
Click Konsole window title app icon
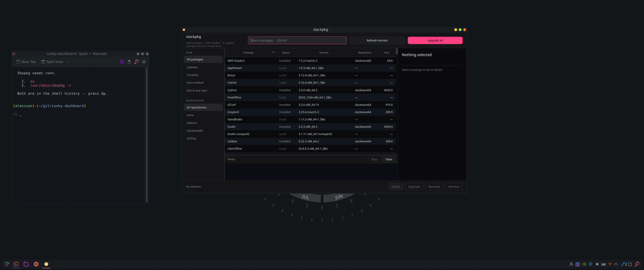(x=14, y=53)
